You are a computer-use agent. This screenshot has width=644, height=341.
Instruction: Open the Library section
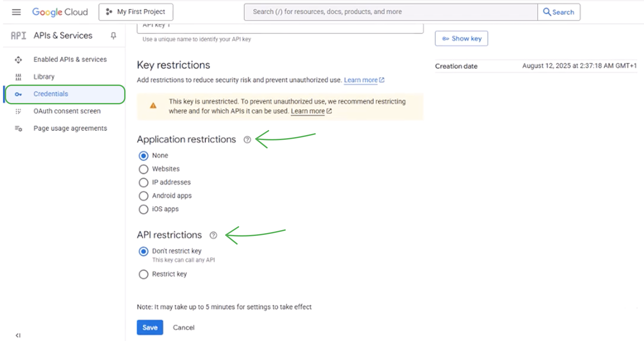point(44,77)
